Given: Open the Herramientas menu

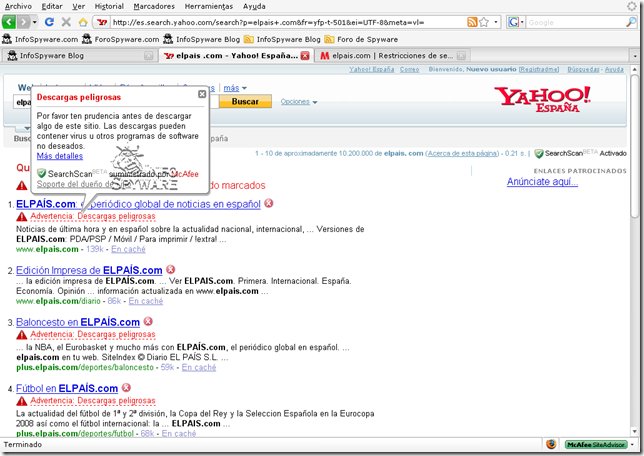Looking at the screenshot, I should pos(209,6).
